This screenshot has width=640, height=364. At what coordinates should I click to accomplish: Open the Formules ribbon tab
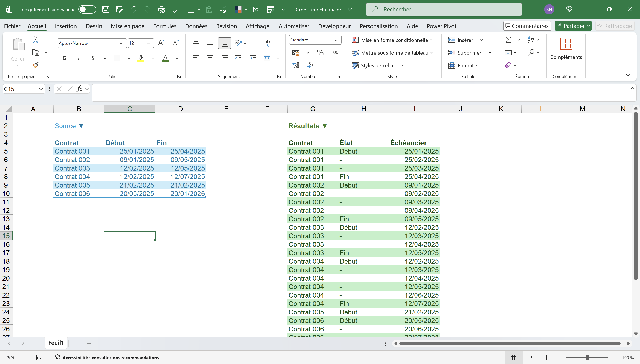click(165, 26)
